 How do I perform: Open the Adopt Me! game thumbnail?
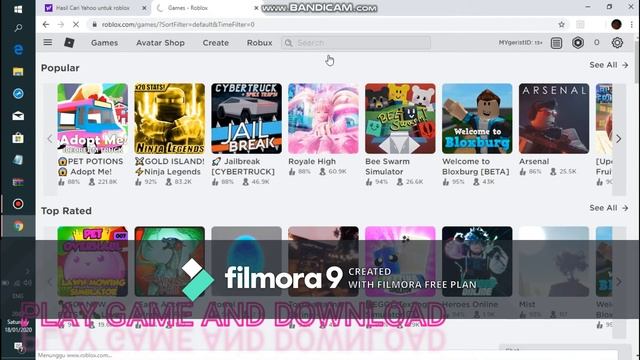point(93,118)
